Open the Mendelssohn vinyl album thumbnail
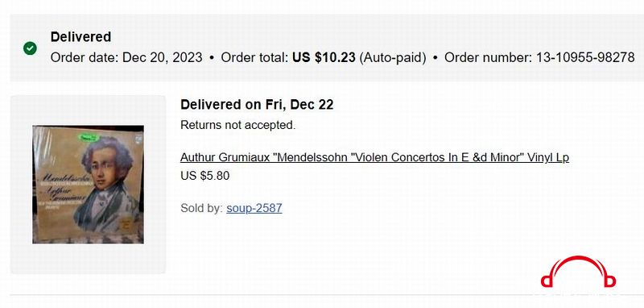 tap(88, 184)
